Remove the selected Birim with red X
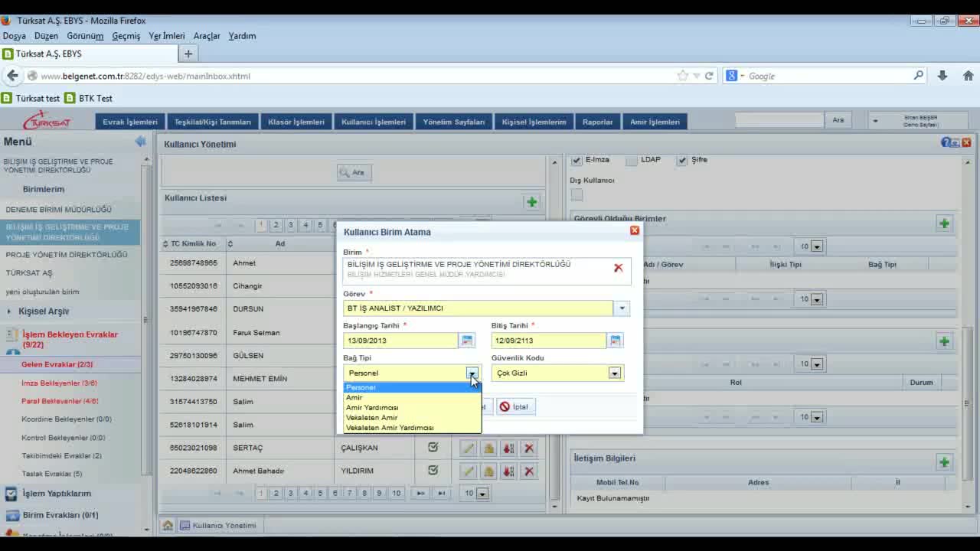Image resolution: width=980 pixels, height=551 pixels. [618, 268]
